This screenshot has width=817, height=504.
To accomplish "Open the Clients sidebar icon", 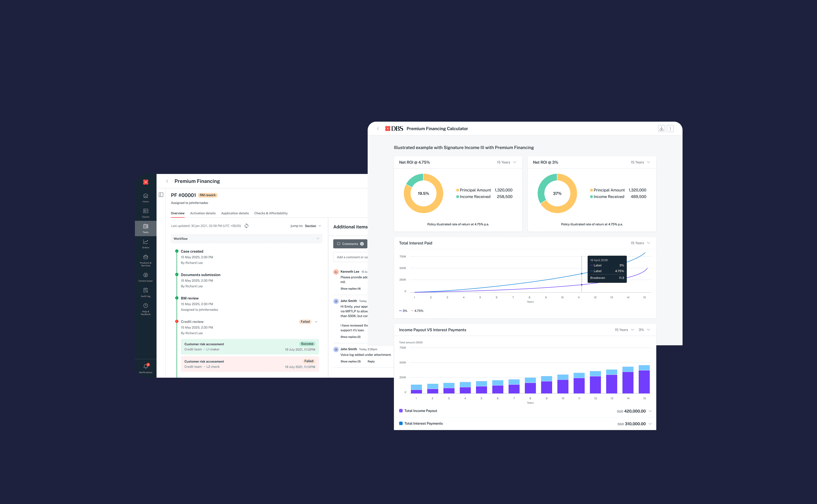I will 145,211.
